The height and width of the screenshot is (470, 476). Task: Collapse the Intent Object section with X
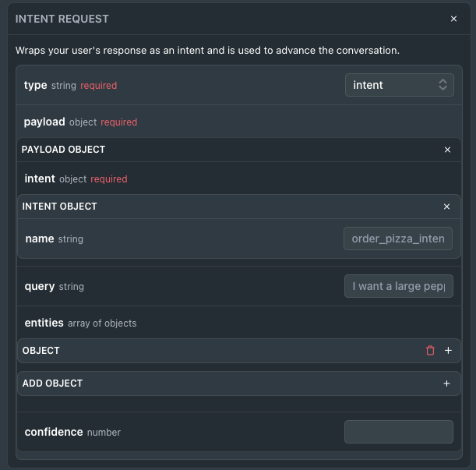tap(446, 207)
